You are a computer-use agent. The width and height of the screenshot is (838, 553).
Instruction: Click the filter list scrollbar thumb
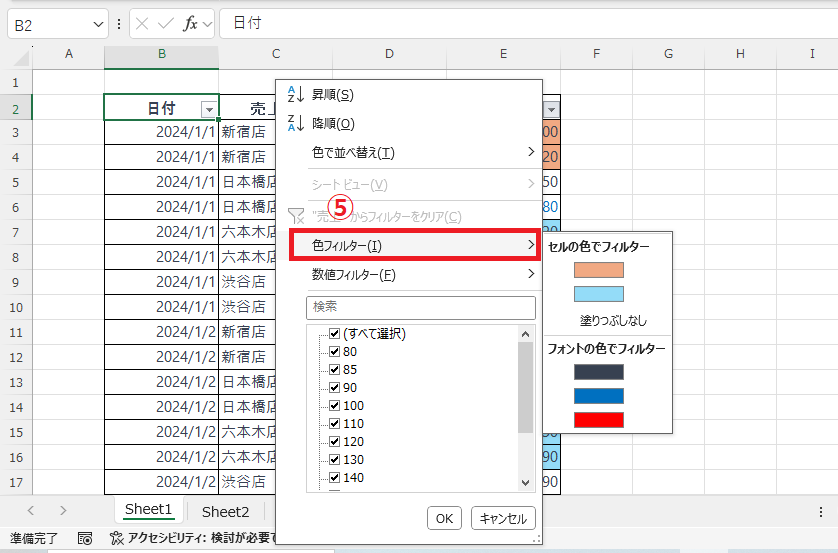click(x=525, y=387)
